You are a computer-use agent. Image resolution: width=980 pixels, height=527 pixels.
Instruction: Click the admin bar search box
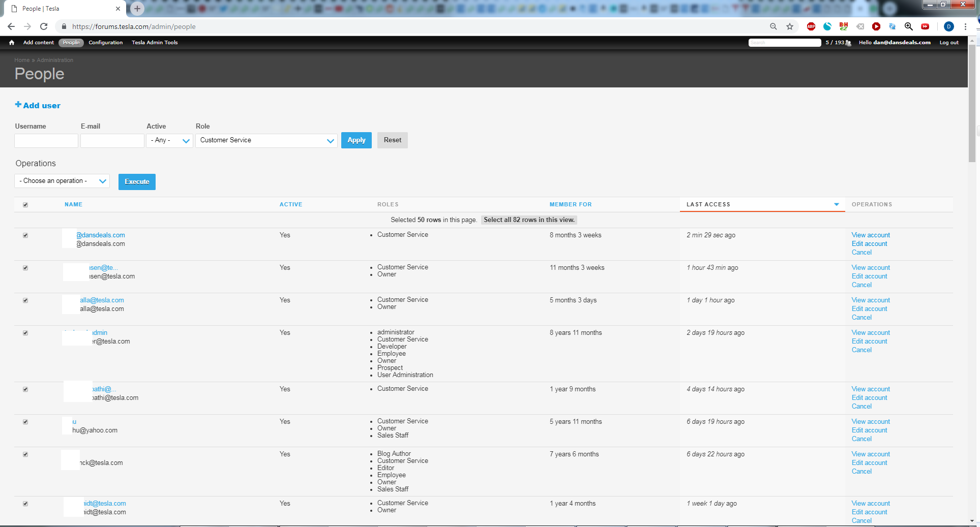point(785,43)
